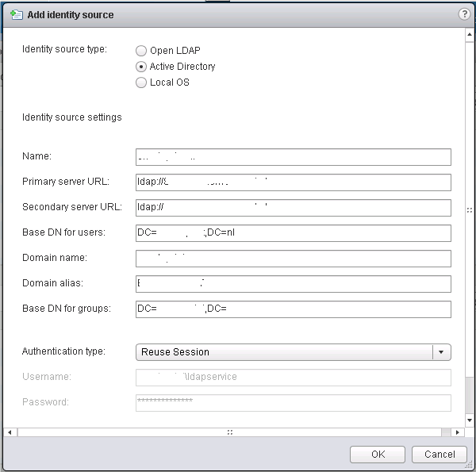Click the vertical scrollbar down arrow

(470, 420)
